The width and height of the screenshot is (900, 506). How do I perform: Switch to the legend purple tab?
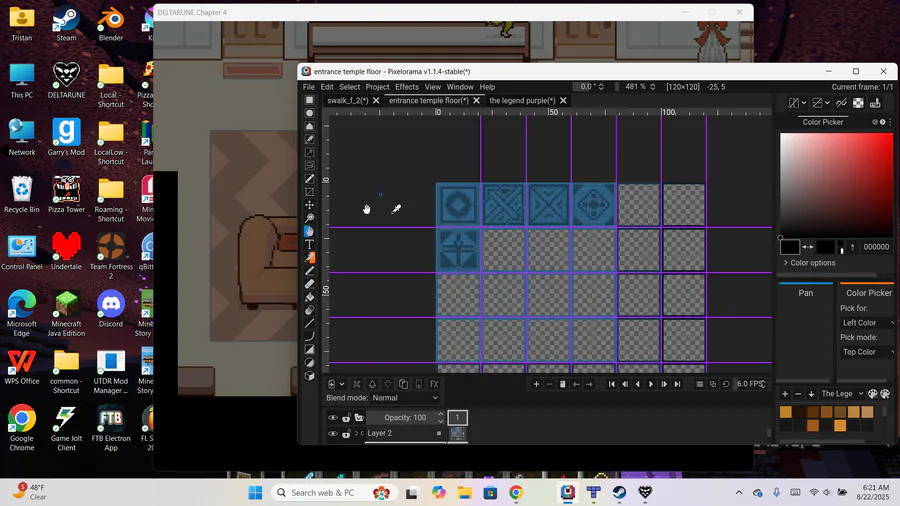click(x=522, y=100)
